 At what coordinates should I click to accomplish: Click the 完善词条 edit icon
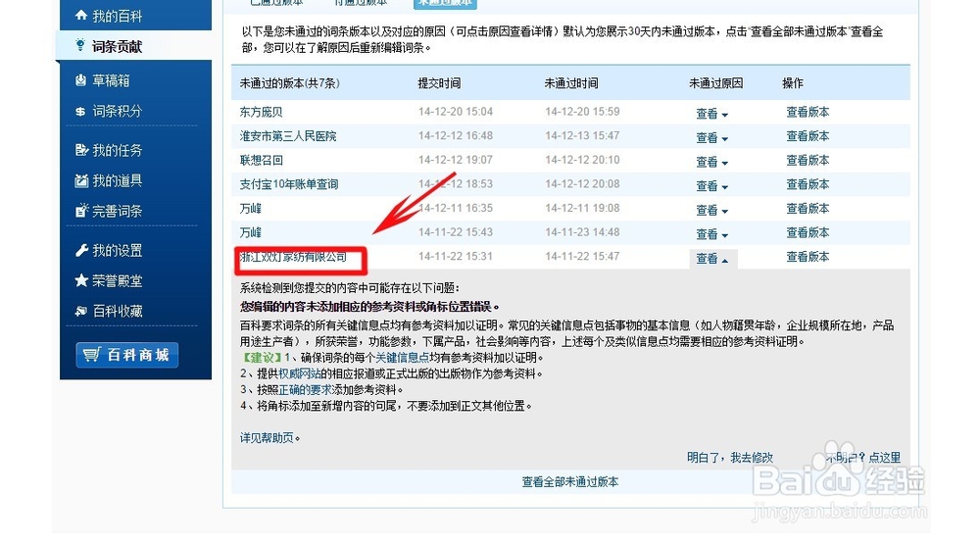[x=81, y=211]
